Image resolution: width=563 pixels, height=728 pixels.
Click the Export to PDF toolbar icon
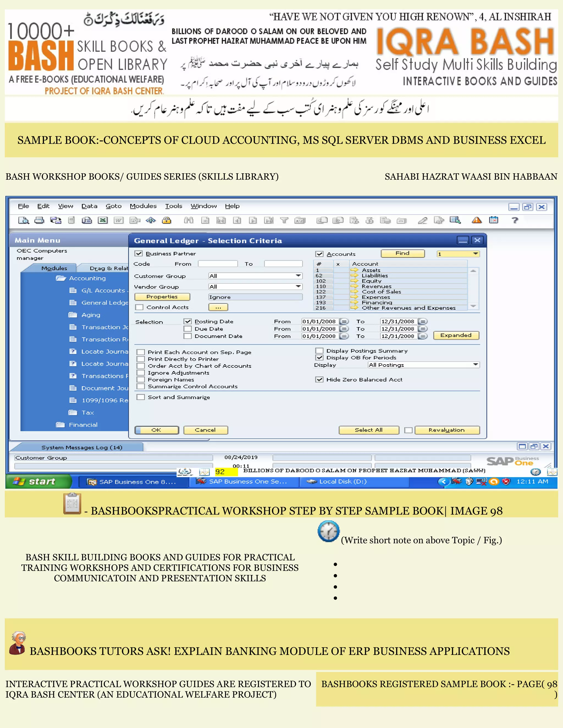click(135, 220)
